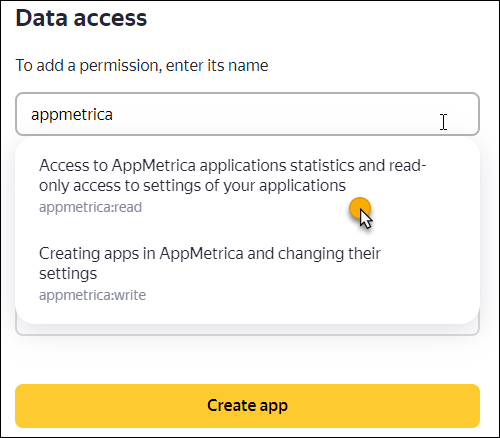Image resolution: width=500 pixels, height=438 pixels.
Task: Click the "Create app" label text
Action: 247,406
